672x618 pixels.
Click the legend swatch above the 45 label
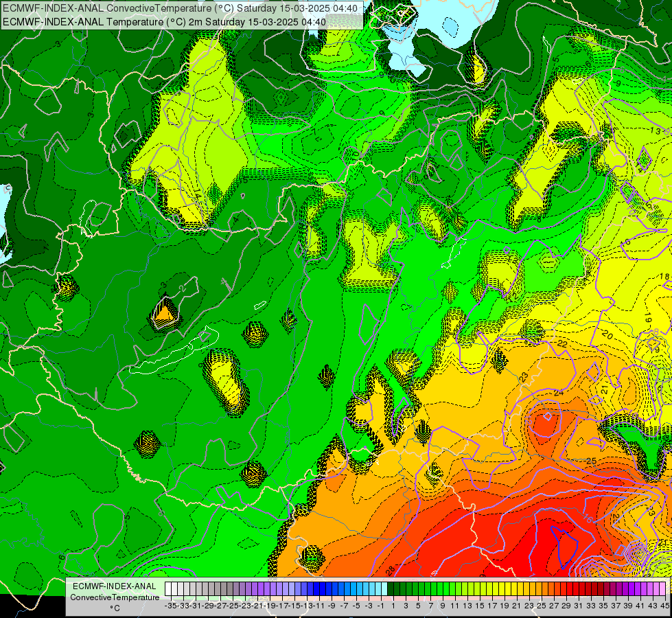click(x=662, y=588)
